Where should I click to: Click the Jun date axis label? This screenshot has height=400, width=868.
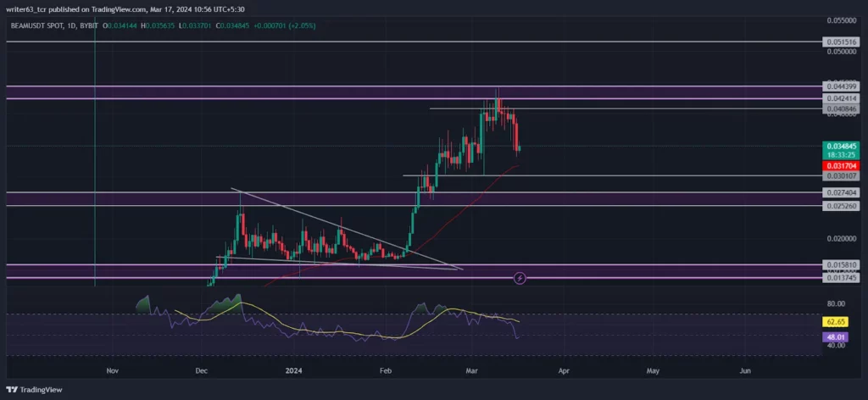[x=745, y=370]
